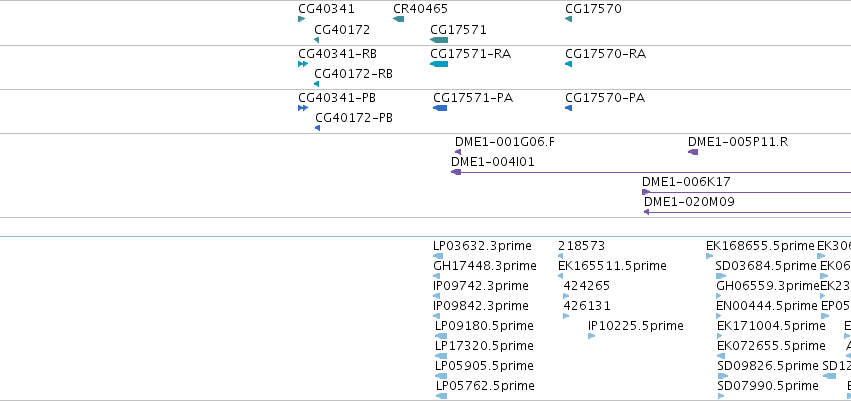Open the DME1-001G06.F feature label
The height and width of the screenshot is (401, 851).
pos(505,142)
